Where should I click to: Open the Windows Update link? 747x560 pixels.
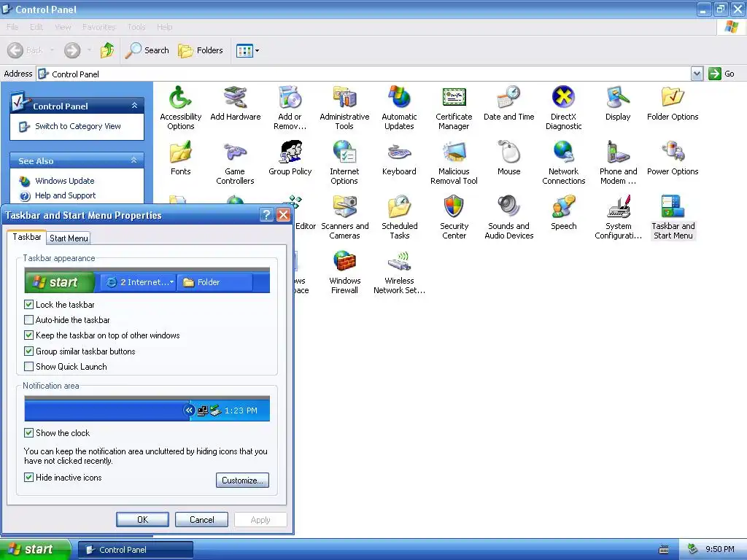[x=64, y=181]
